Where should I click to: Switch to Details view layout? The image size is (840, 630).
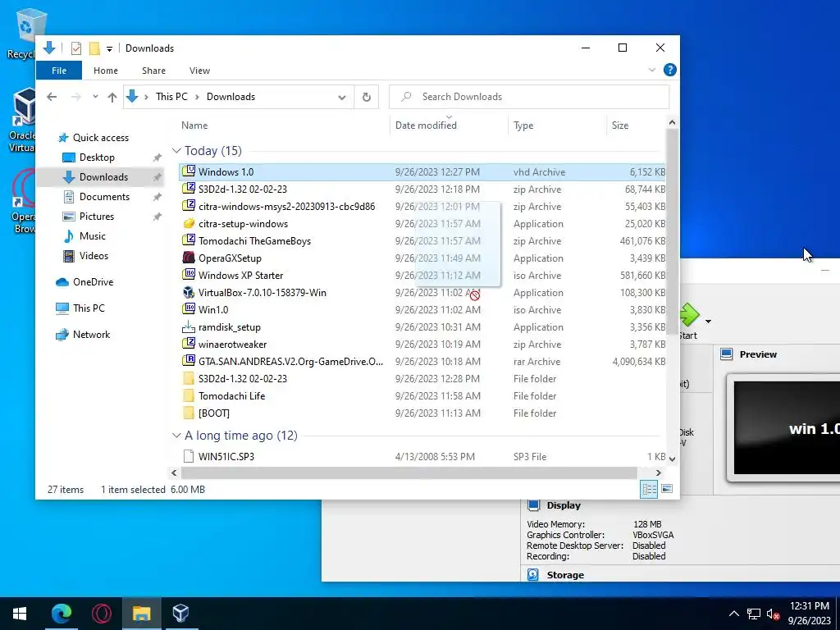tap(649, 489)
